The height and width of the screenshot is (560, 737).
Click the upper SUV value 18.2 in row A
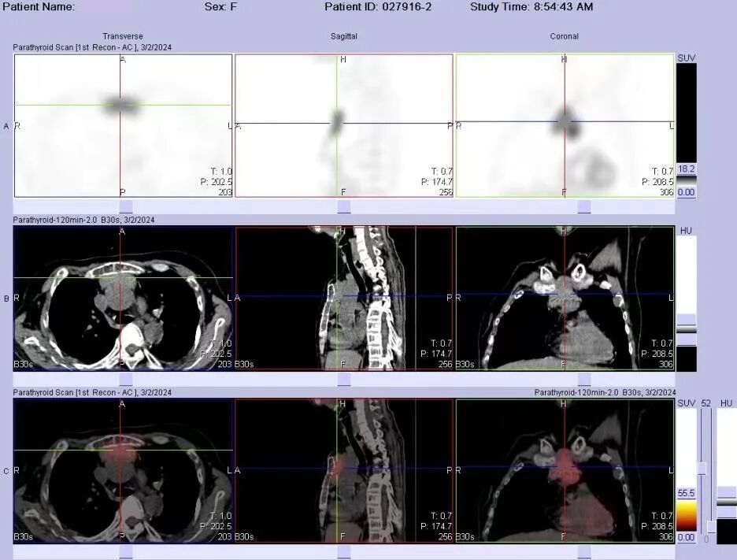click(687, 169)
